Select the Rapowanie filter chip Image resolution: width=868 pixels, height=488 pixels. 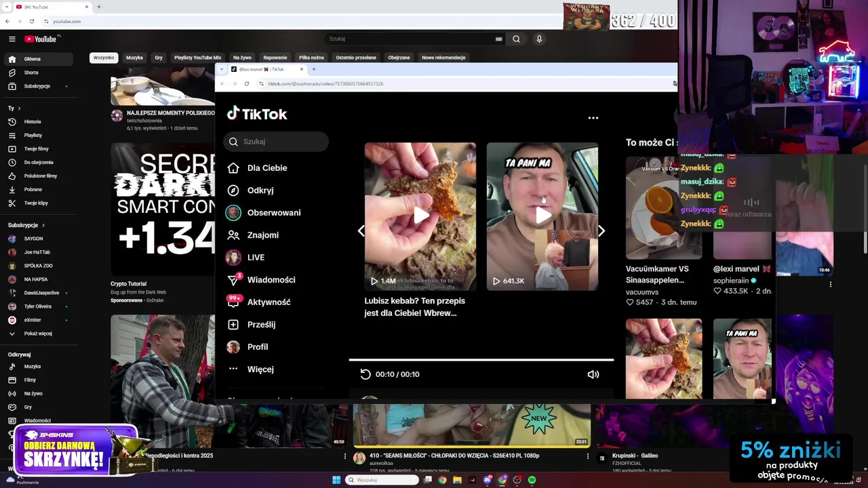[x=275, y=58]
